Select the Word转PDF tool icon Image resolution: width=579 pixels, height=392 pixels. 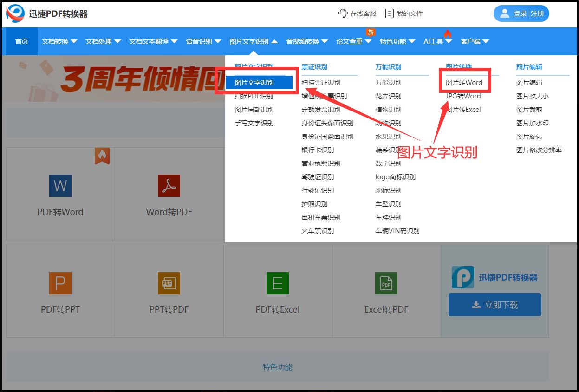pos(169,186)
